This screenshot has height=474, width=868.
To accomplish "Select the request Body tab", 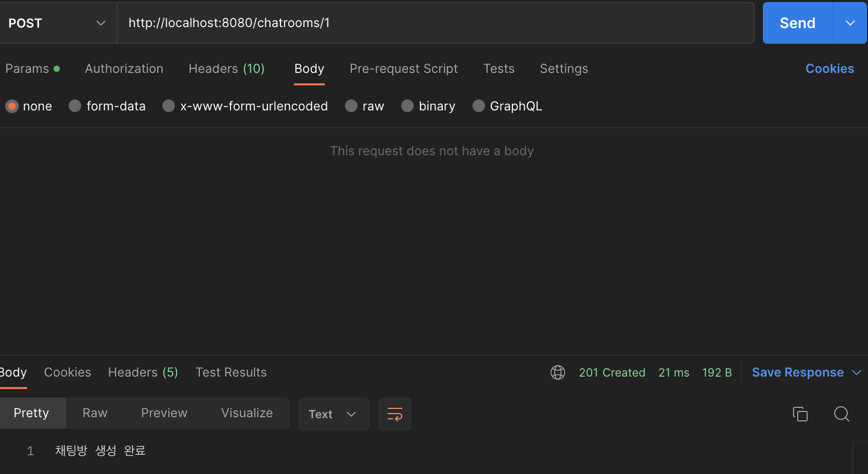I will 309,69.
